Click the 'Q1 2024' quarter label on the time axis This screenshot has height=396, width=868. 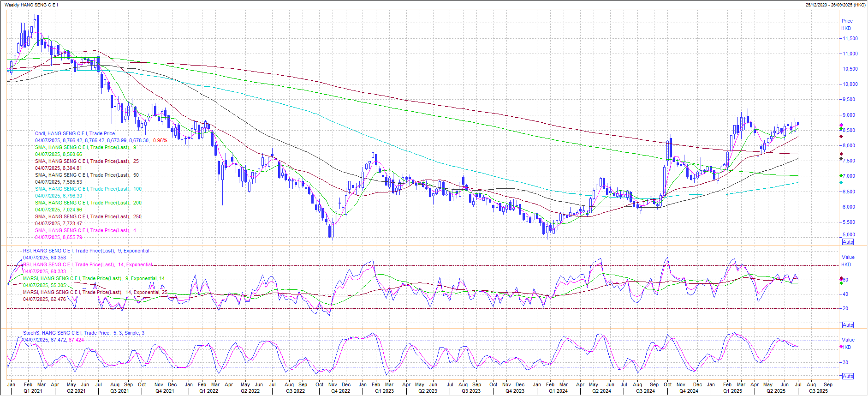558,391
